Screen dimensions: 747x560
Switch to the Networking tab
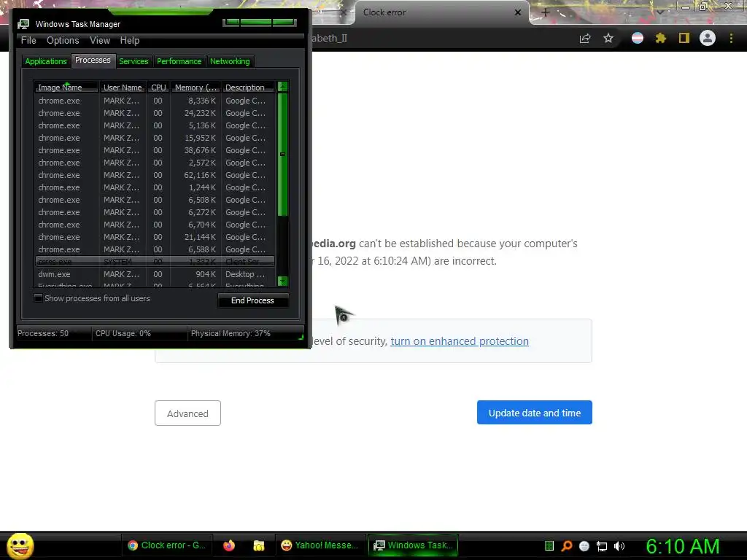tap(230, 61)
